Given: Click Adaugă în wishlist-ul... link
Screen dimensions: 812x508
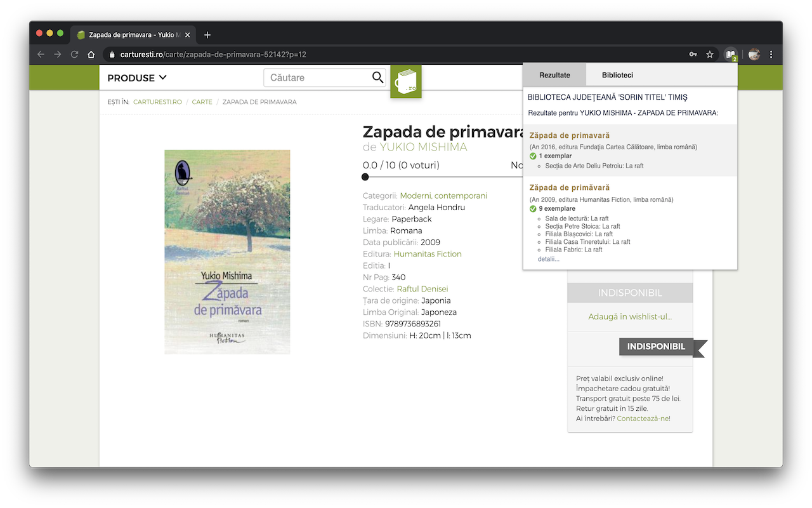Looking at the screenshot, I should point(630,317).
